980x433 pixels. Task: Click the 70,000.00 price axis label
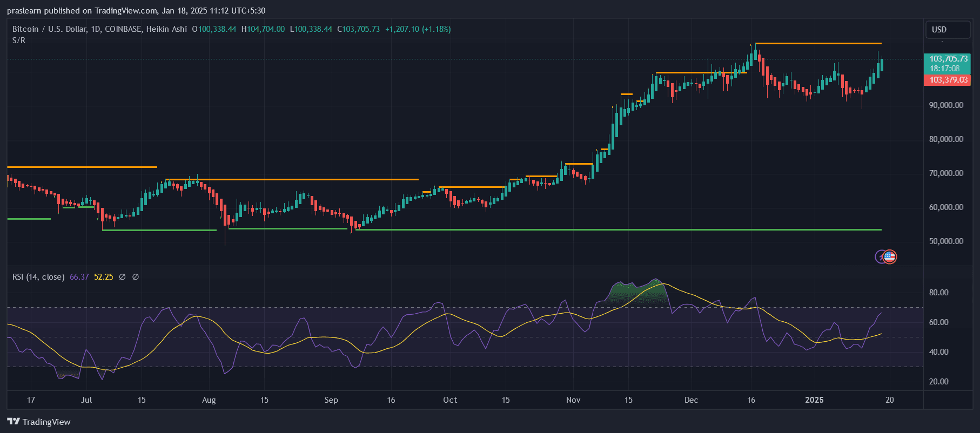[x=946, y=173]
